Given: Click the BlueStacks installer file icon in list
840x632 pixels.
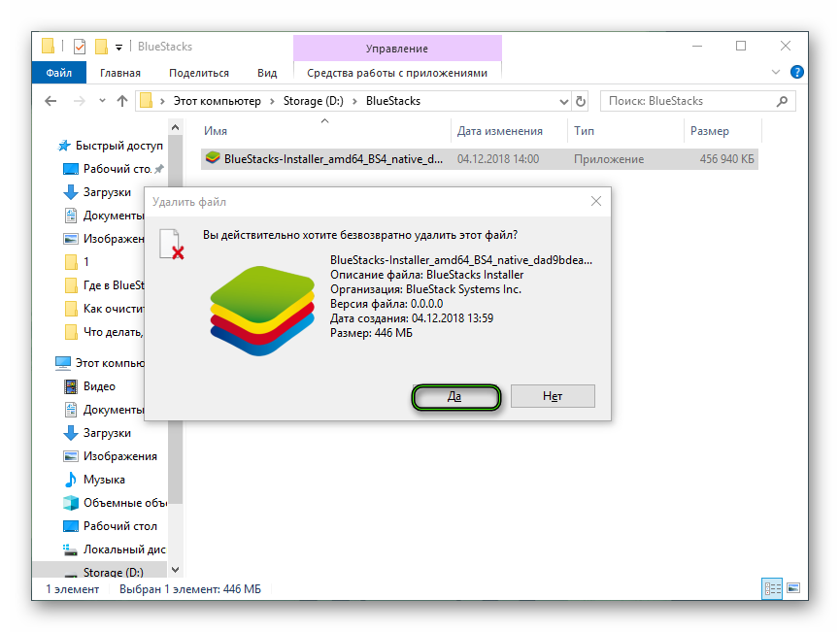Looking at the screenshot, I should (213, 158).
